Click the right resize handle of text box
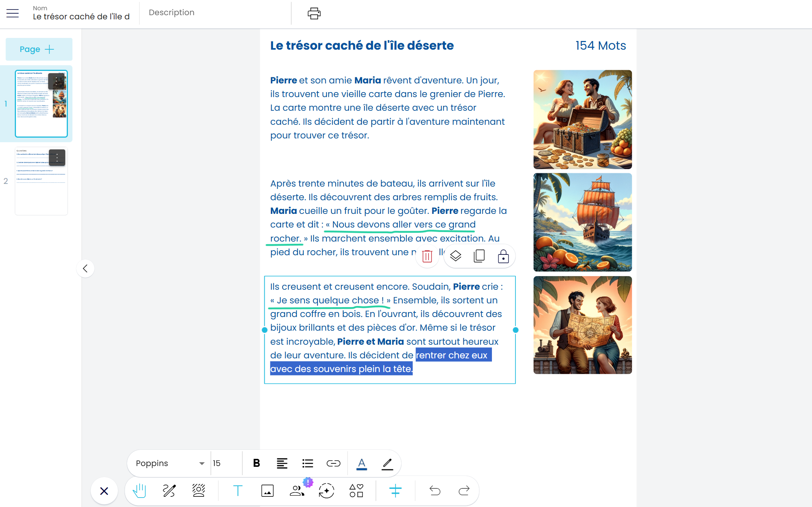Viewport: 812px width, 507px height. tap(515, 330)
